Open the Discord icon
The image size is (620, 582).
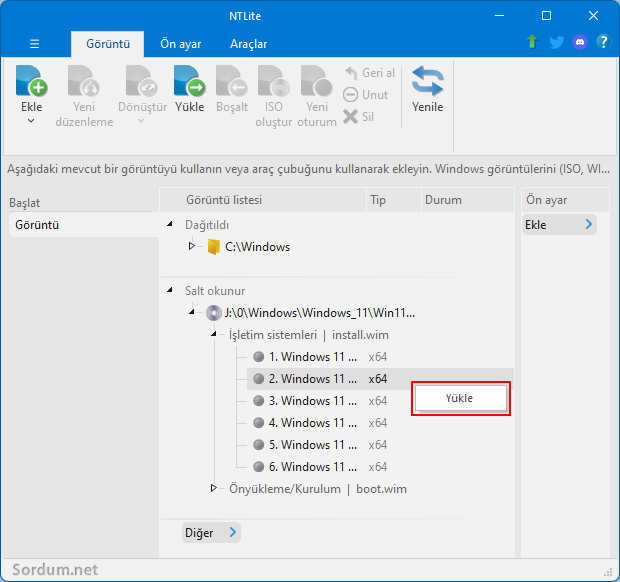pyautogui.click(x=580, y=42)
